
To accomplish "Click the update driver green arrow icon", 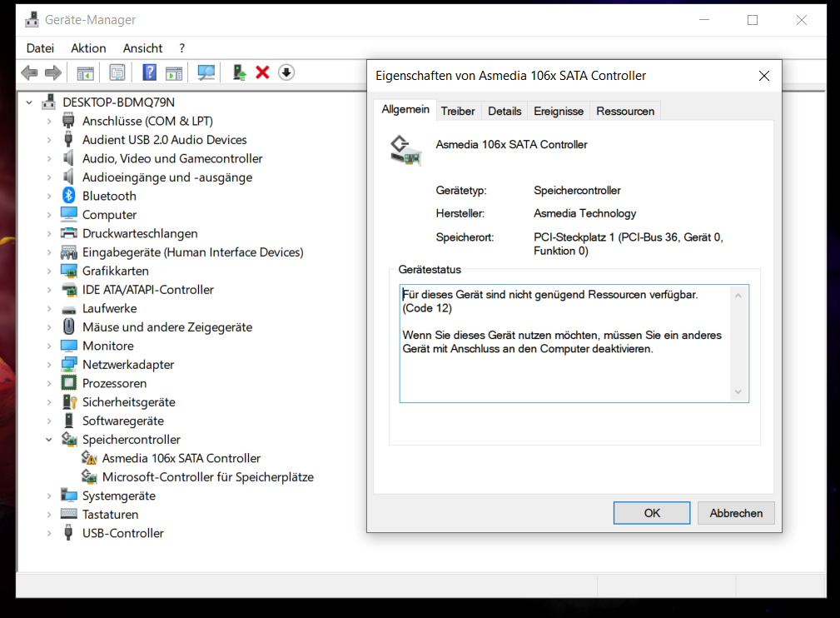I will point(239,72).
